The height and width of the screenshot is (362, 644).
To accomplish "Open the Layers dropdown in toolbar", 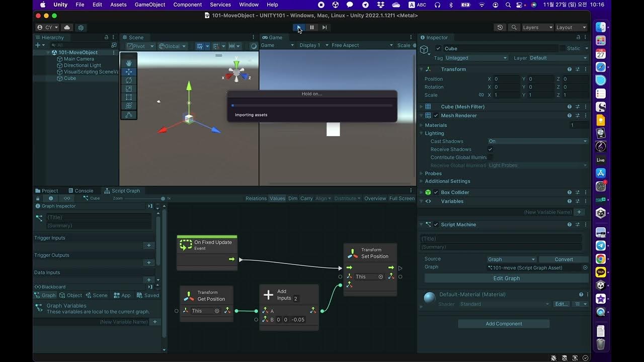I will point(537,27).
